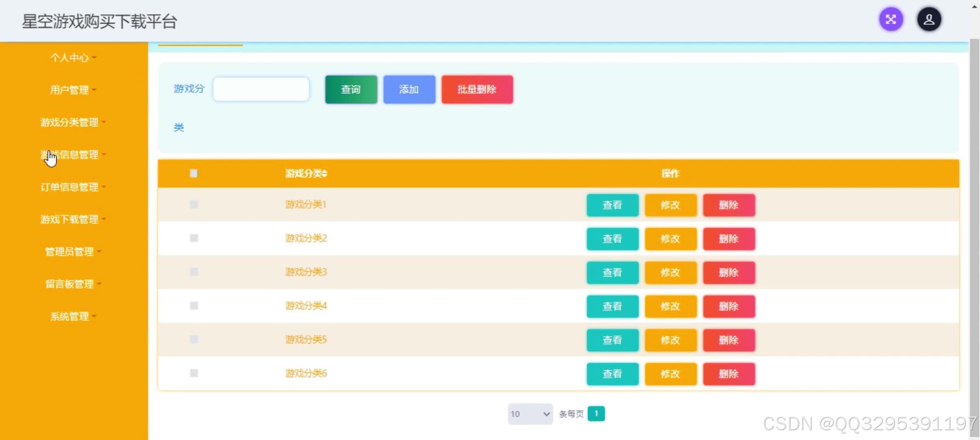Click 查看 for 游戏分类1
This screenshot has height=440, width=980.
(613, 205)
